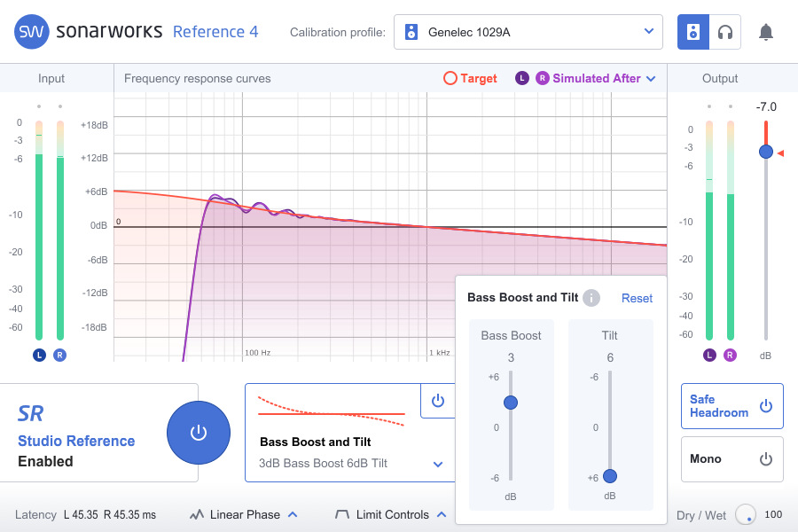The width and height of the screenshot is (798, 532).
Task: Click the Bass Boost value 3
Action: [511, 358]
